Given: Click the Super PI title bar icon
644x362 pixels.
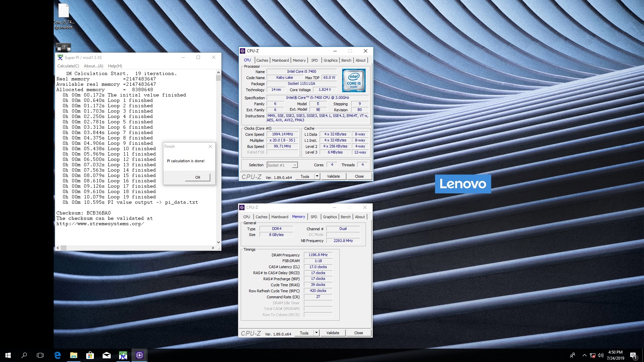Looking at the screenshot, I should [60, 57].
